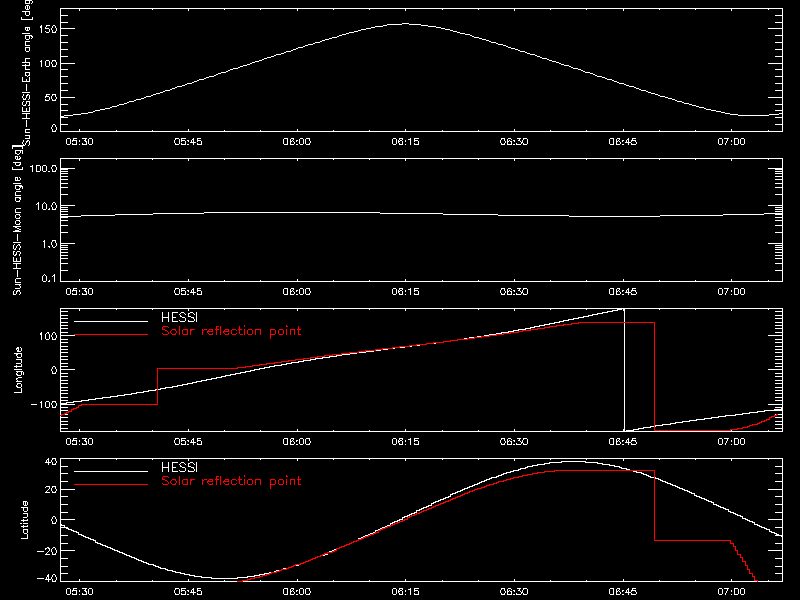Viewport: 800px width, 600px height.
Task: Click 05:45 time label under Moon angle plot
Action: click(x=188, y=292)
